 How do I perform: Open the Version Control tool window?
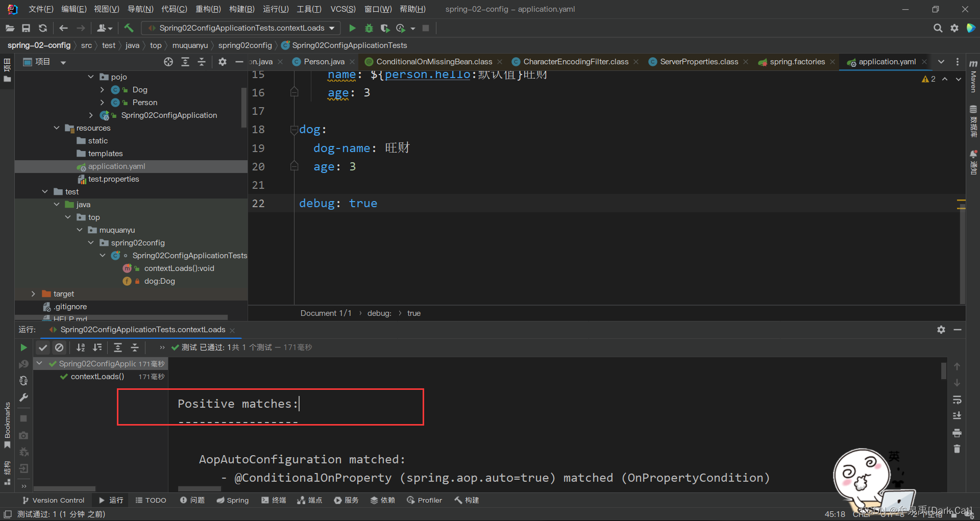[53, 500]
